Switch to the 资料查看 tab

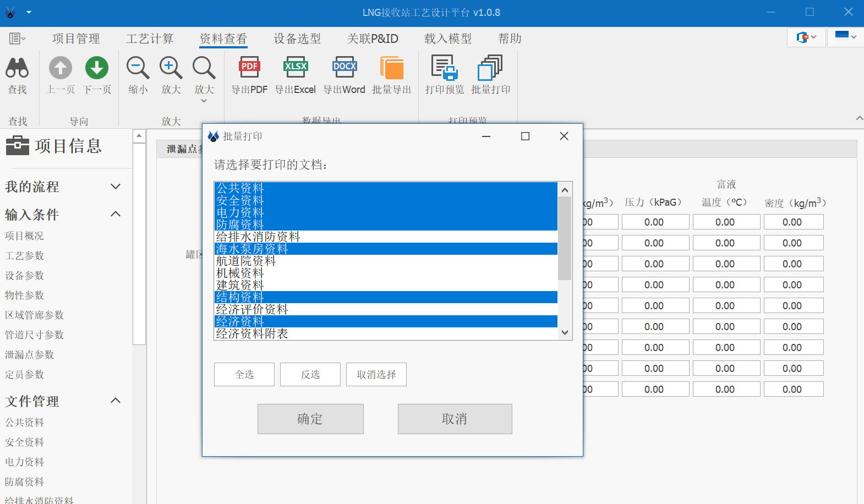pos(223,39)
